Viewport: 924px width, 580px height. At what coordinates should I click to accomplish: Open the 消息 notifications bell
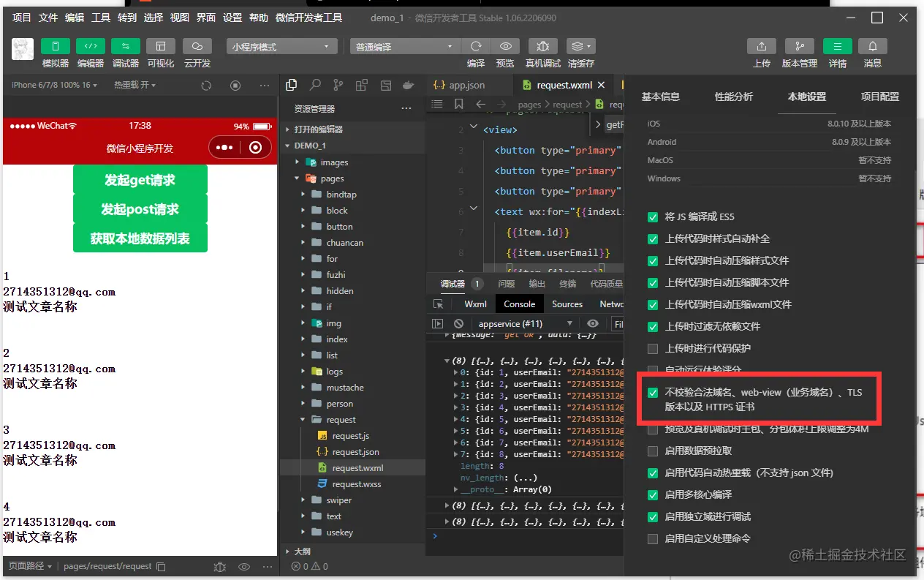coord(873,46)
